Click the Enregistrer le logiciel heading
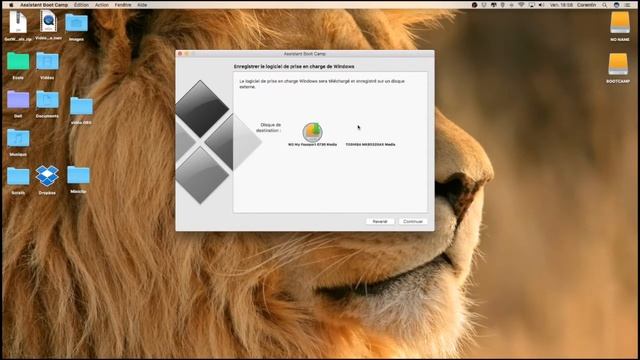640x360 pixels. [294, 66]
